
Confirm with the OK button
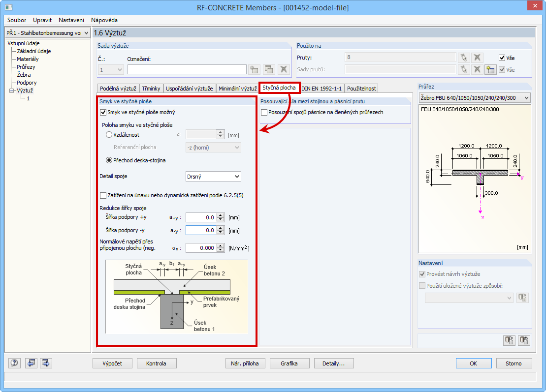point(474,363)
